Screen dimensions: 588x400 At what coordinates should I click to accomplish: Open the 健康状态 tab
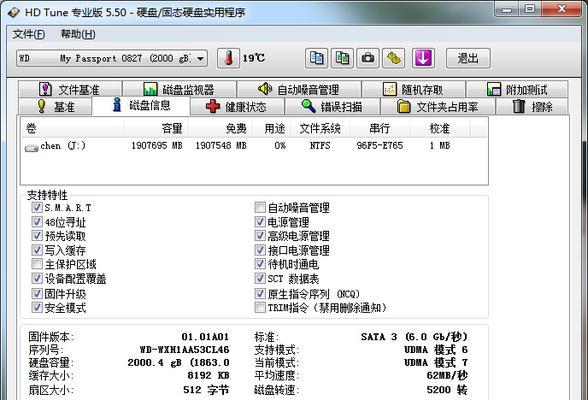click(237, 107)
